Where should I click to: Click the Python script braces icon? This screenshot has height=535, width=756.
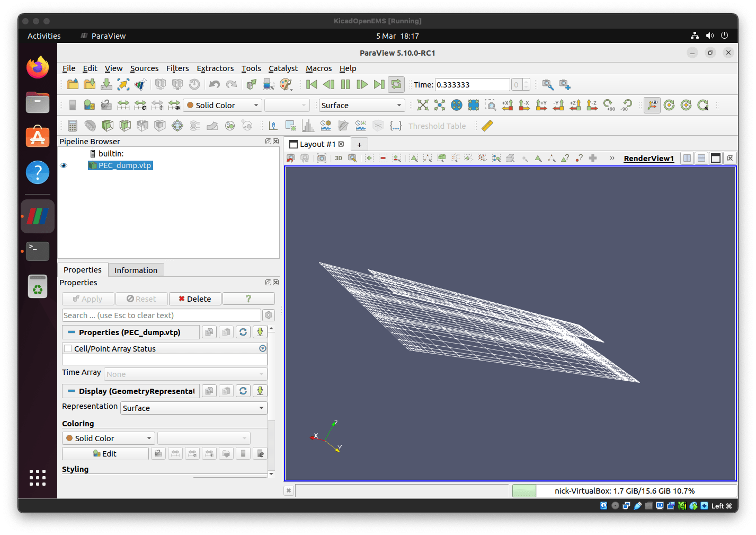[x=396, y=126]
